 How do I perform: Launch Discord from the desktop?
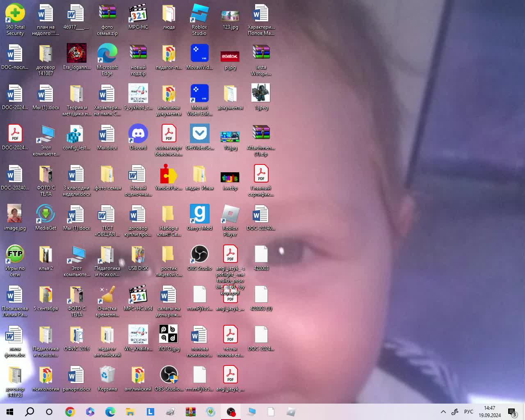click(138, 137)
